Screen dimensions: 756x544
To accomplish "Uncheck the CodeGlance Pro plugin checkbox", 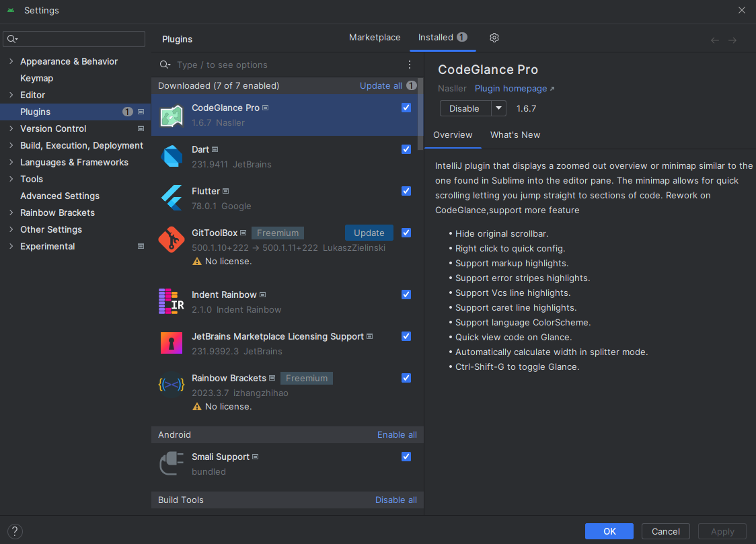I will (x=406, y=108).
